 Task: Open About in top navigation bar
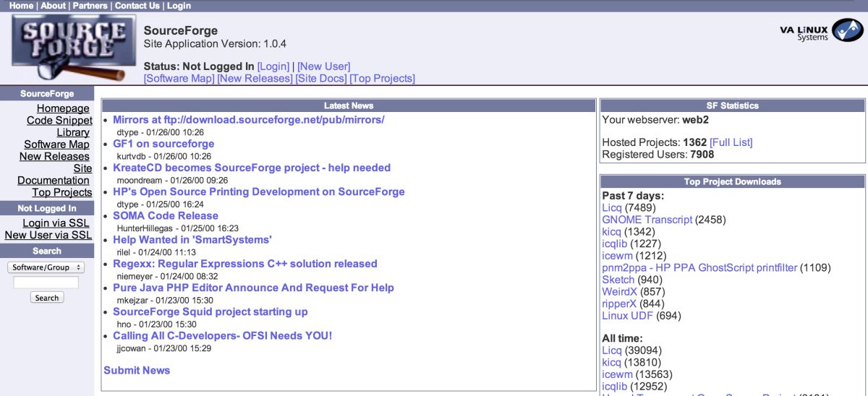pyautogui.click(x=53, y=6)
